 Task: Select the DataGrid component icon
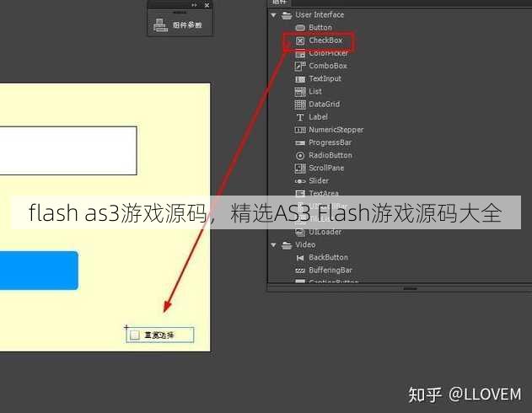coord(300,105)
